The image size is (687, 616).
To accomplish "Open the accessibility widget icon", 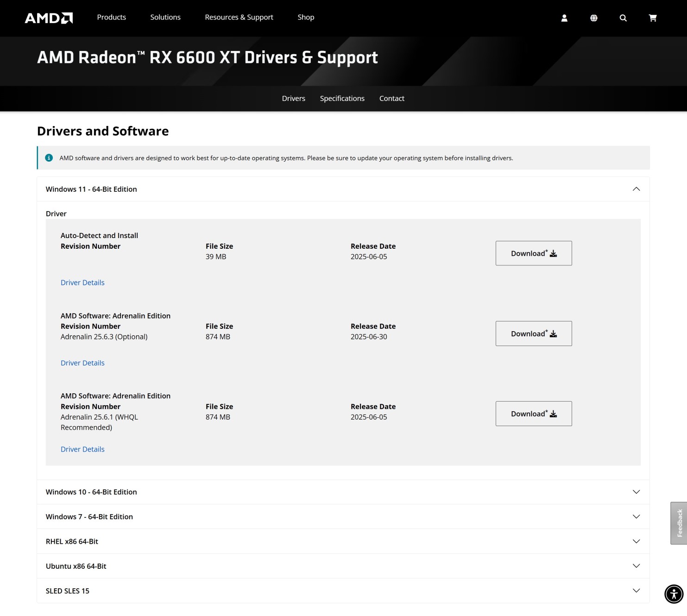I will 674,594.
